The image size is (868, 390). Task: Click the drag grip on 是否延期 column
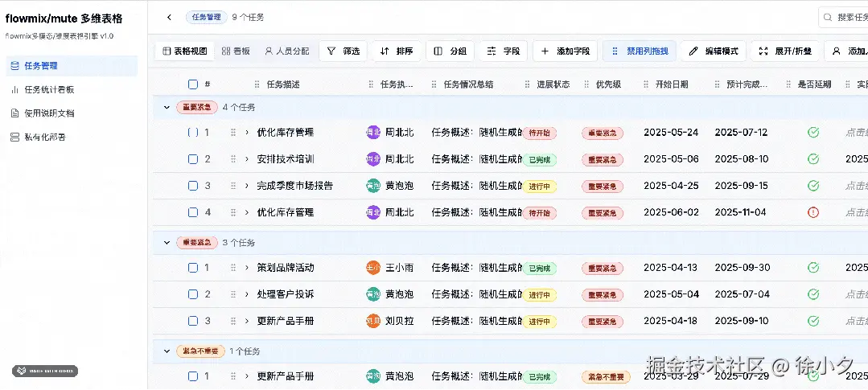click(x=788, y=84)
